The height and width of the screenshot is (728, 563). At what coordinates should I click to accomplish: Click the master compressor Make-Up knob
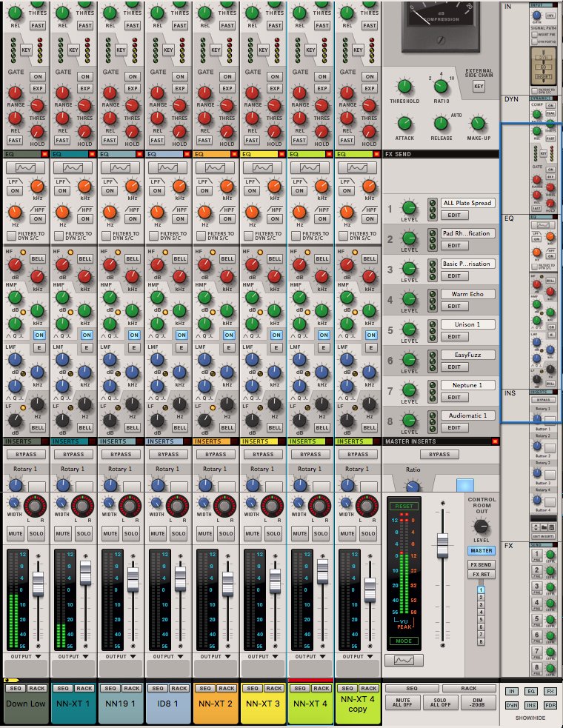pyautogui.click(x=478, y=124)
